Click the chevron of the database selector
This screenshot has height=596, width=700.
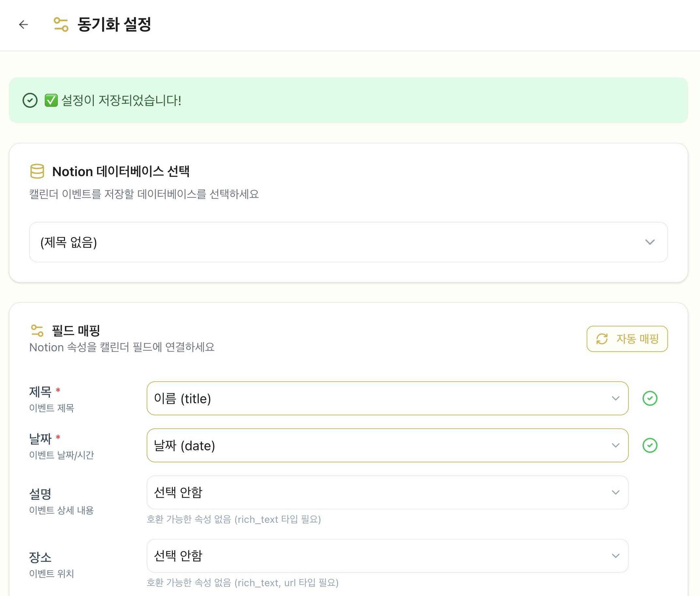650,242
